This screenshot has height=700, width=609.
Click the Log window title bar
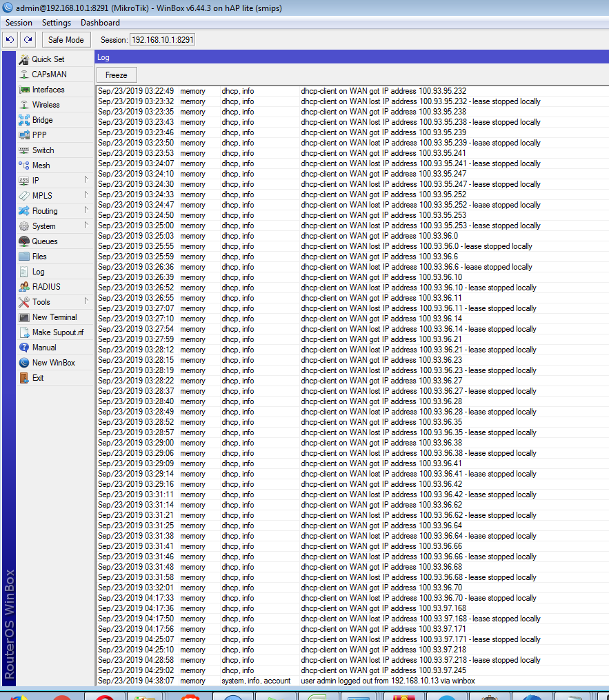pos(352,57)
